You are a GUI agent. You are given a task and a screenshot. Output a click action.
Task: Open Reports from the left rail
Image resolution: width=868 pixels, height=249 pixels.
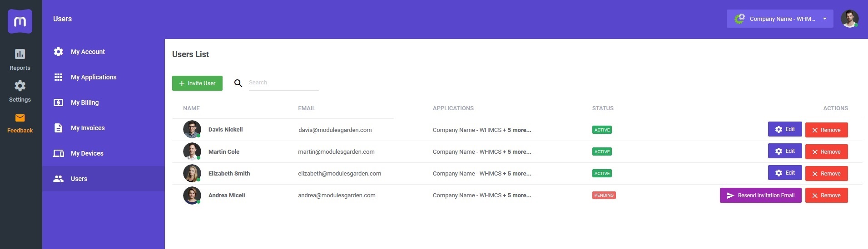tap(20, 59)
